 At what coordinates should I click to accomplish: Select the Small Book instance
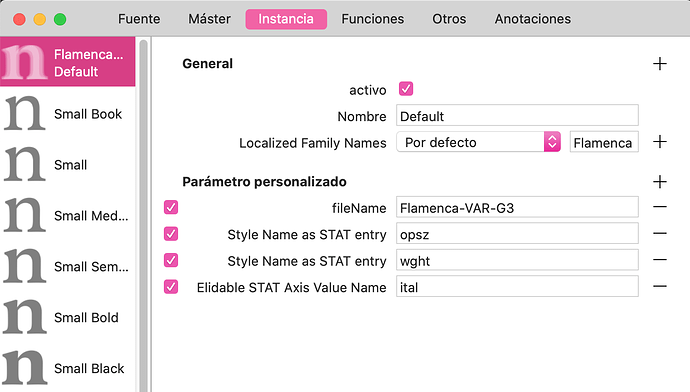pos(67,114)
